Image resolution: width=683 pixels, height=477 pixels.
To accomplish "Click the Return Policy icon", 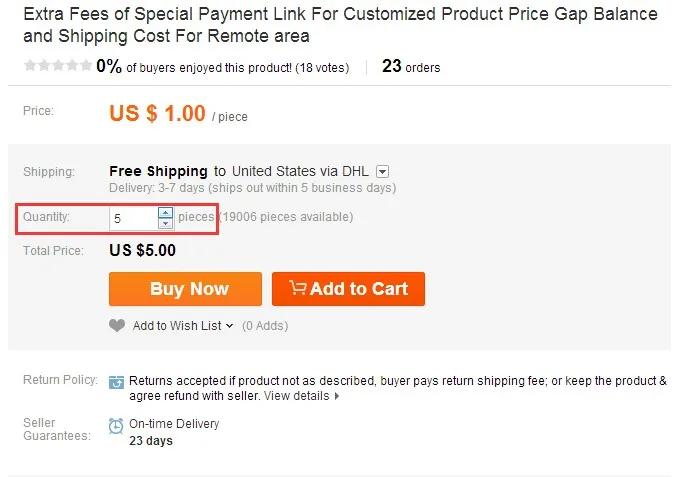I will click(x=117, y=381).
